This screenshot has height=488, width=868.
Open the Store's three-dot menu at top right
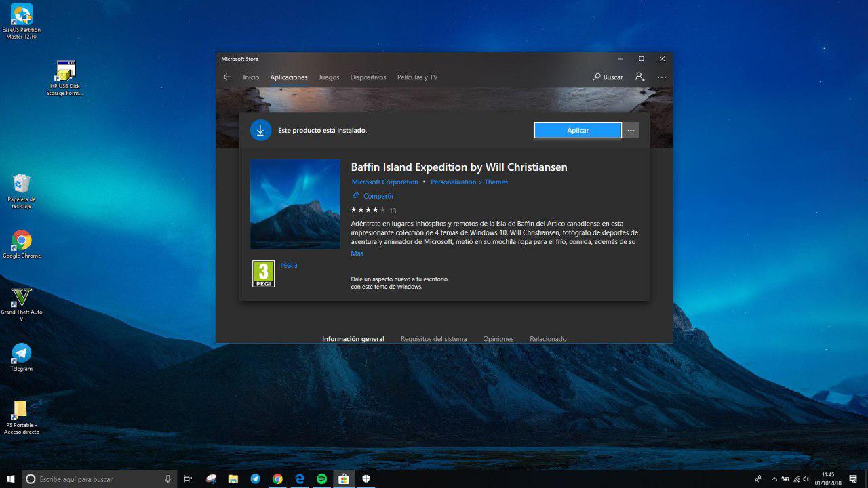point(662,77)
